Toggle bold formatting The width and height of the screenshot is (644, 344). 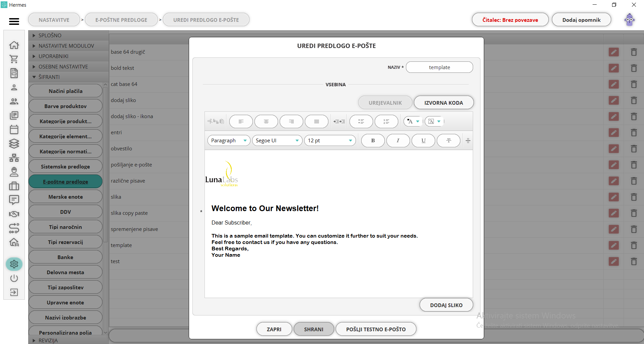(373, 141)
